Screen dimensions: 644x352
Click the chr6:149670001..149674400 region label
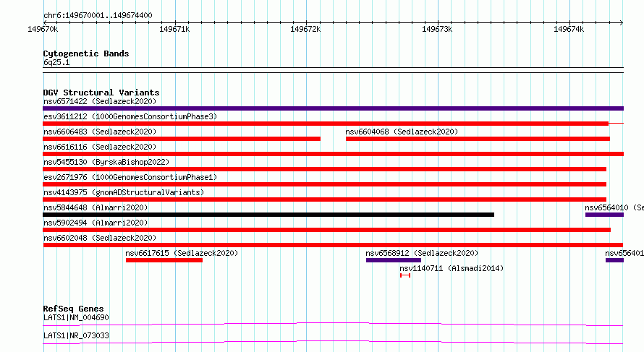click(x=98, y=15)
